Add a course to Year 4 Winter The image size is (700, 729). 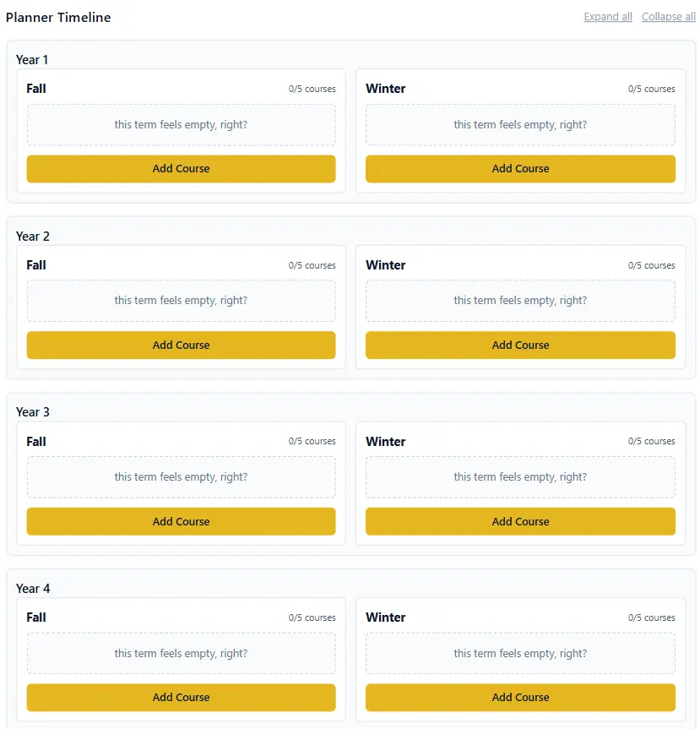click(x=520, y=698)
